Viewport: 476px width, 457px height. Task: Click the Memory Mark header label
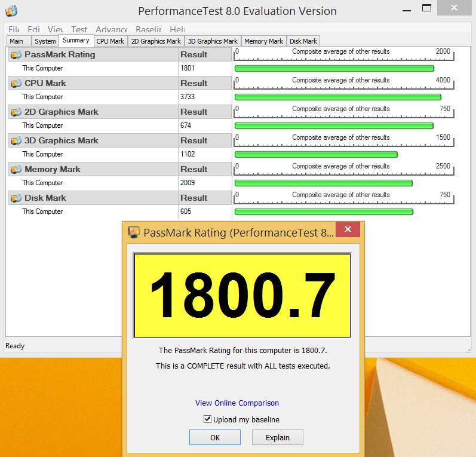(53, 169)
